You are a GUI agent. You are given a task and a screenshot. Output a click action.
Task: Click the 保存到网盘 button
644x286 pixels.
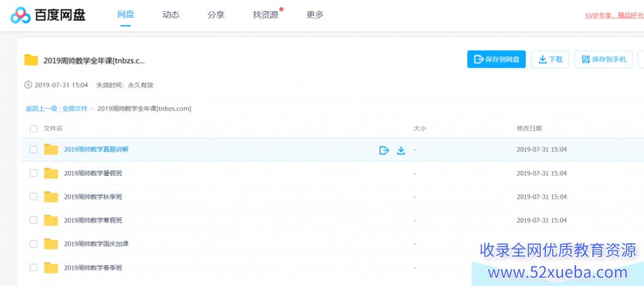tap(496, 60)
